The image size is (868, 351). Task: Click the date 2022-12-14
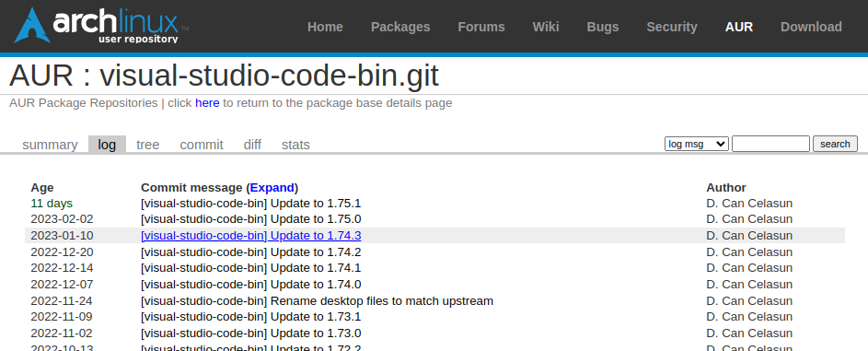[62, 268]
